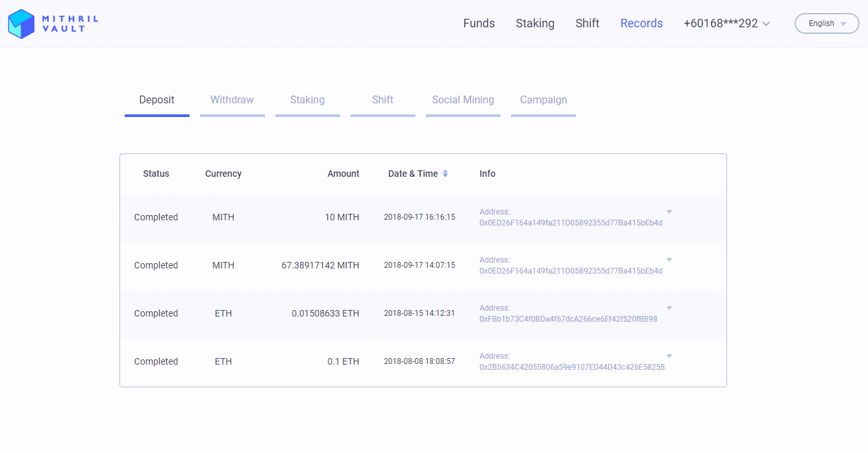
Task: Expand info for 0.1 ETH deposit
Action: 669,356
